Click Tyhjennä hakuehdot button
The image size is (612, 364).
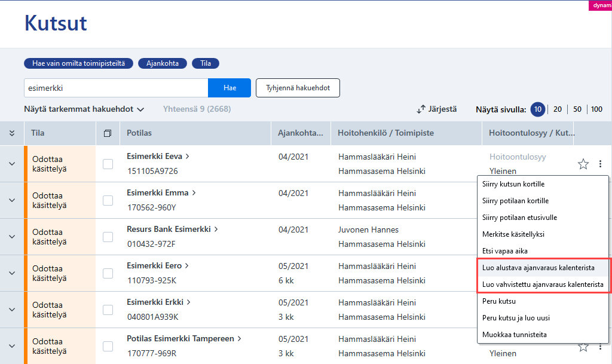pos(298,88)
